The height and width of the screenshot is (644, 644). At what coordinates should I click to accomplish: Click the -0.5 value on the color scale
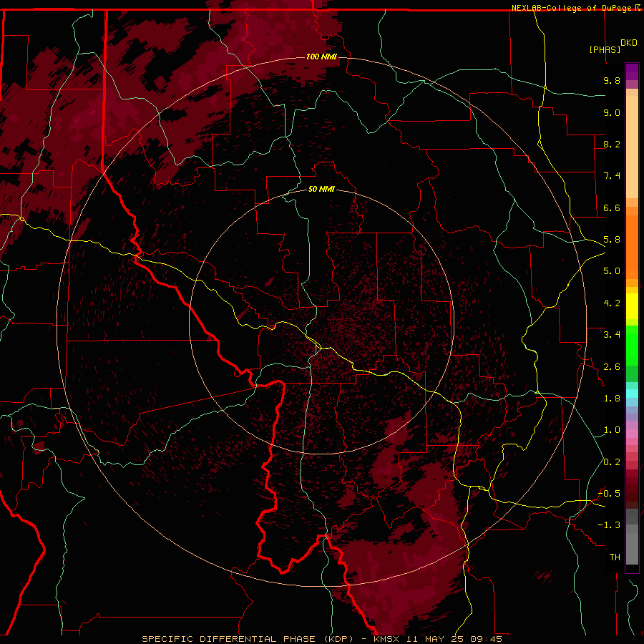(610, 493)
